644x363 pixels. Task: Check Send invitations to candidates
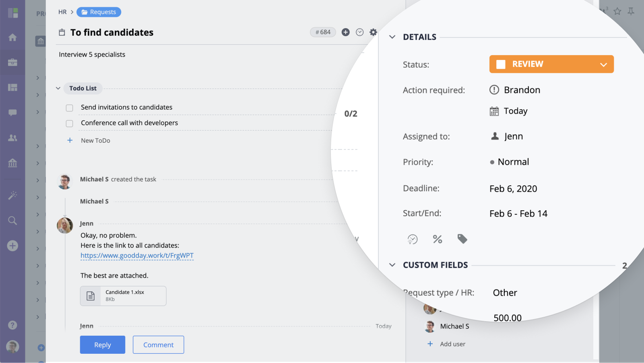tap(70, 108)
